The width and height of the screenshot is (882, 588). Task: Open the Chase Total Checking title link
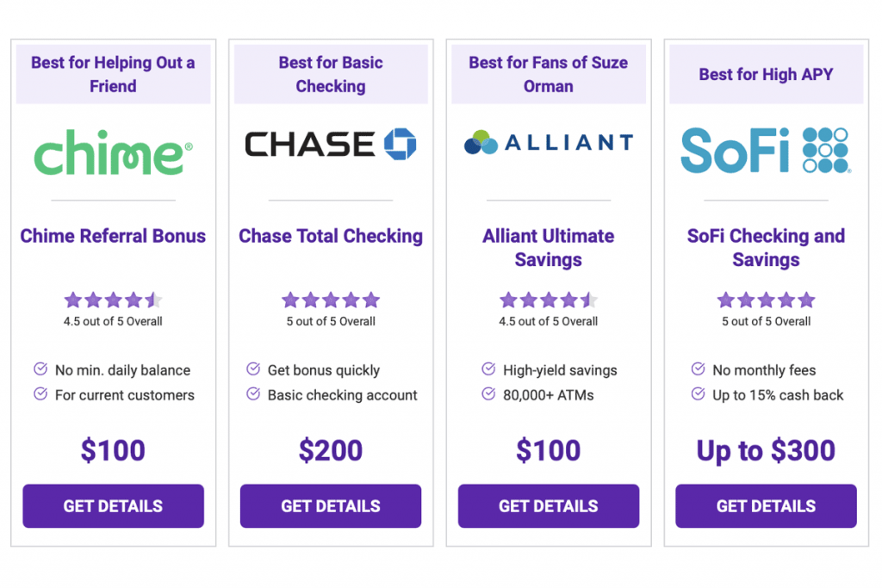click(331, 236)
